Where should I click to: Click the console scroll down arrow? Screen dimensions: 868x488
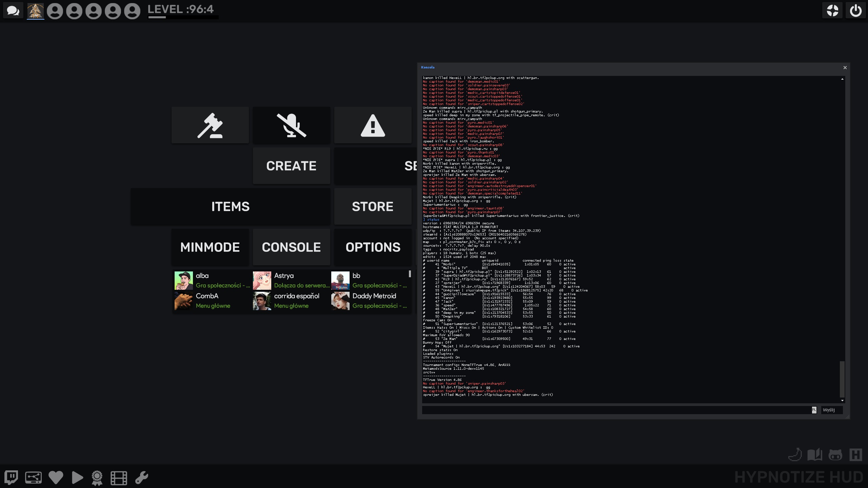pyautogui.click(x=842, y=401)
